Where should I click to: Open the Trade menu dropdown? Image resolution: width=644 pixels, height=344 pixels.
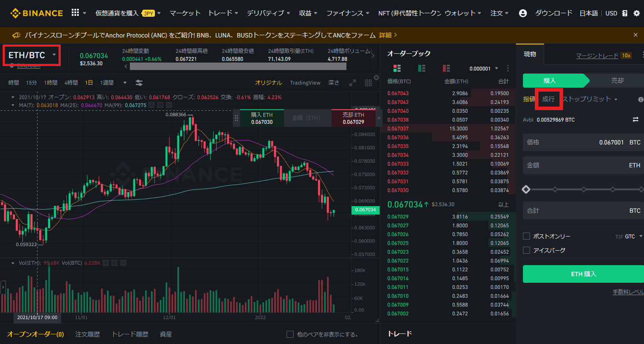[x=223, y=13]
